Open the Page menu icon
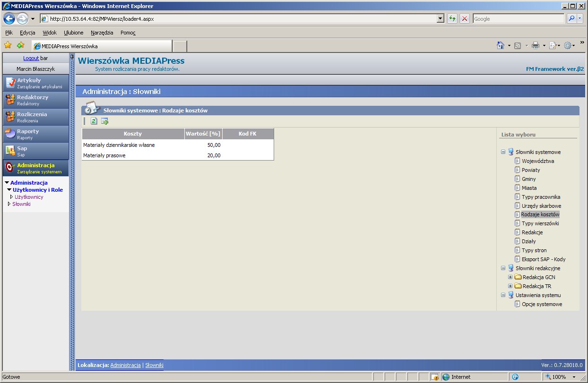The image size is (588, 383). pyautogui.click(x=553, y=46)
